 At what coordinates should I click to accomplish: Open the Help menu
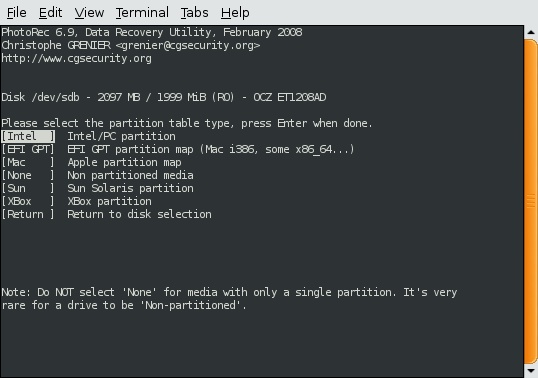pyautogui.click(x=235, y=13)
